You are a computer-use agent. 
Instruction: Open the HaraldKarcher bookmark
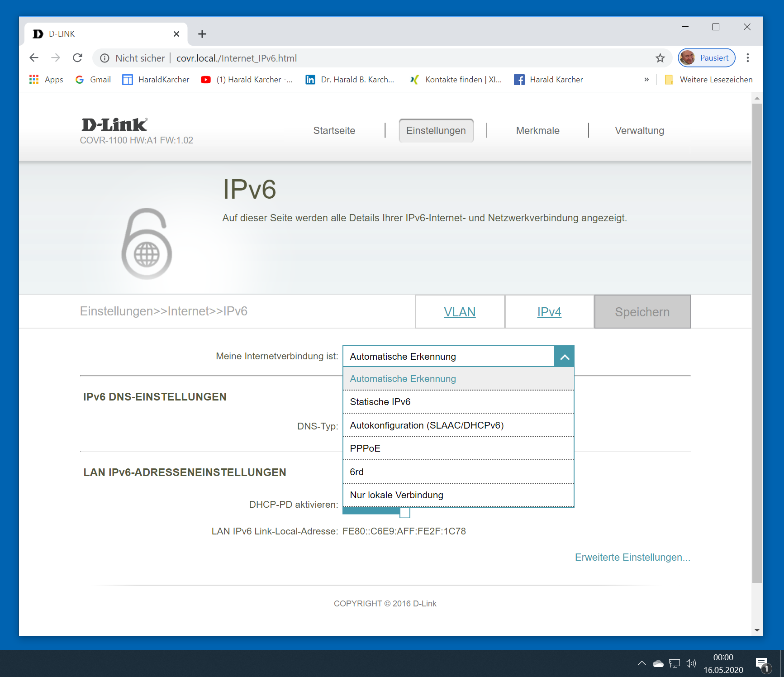(x=156, y=80)
